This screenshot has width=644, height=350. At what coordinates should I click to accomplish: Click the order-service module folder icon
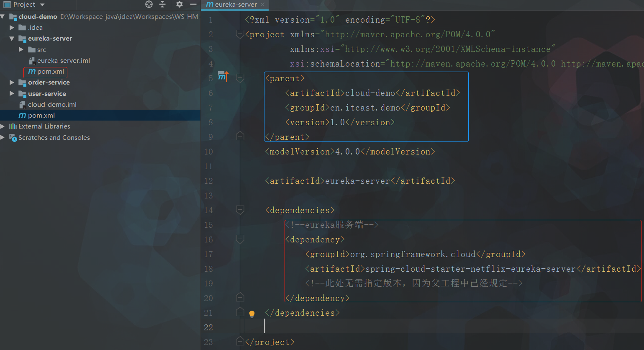tap(23, 82)
